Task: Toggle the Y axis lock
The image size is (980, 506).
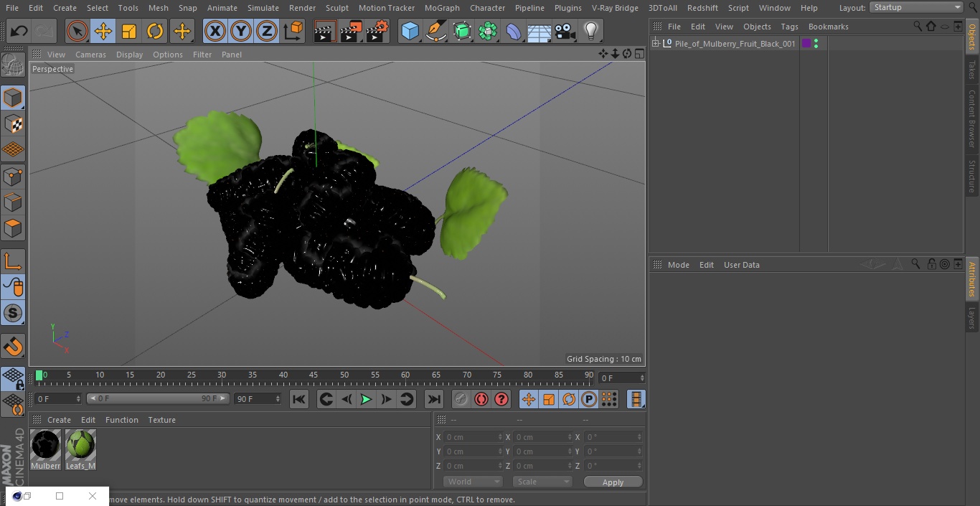Action: [241, 31]
